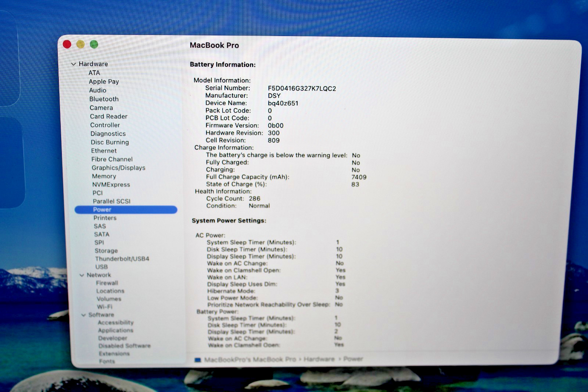Viewport: 588px width, 392px height.
Task: Select Bluetooth in the sidebar
Action: pyautogui.click(x=104, y=99)
